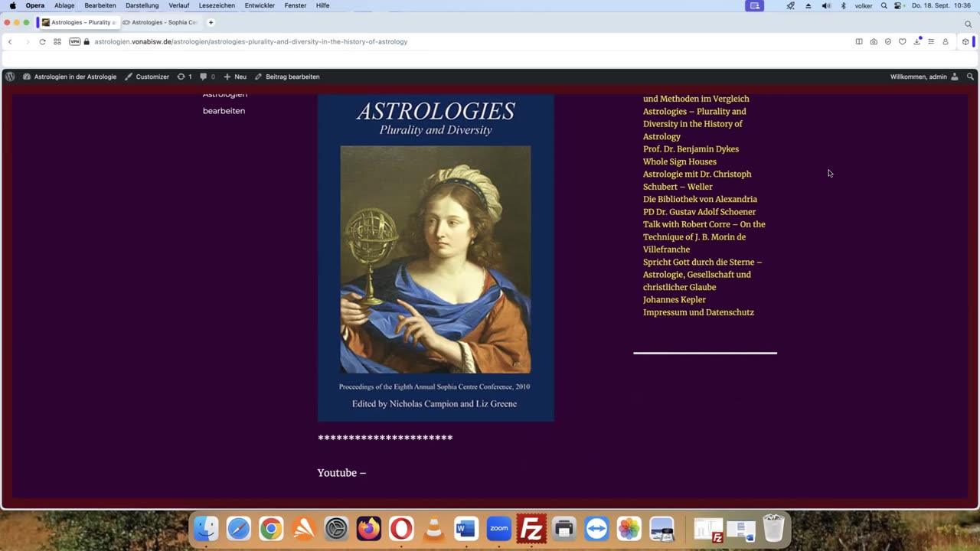Open Impressum und Datenschutz link

698,312
